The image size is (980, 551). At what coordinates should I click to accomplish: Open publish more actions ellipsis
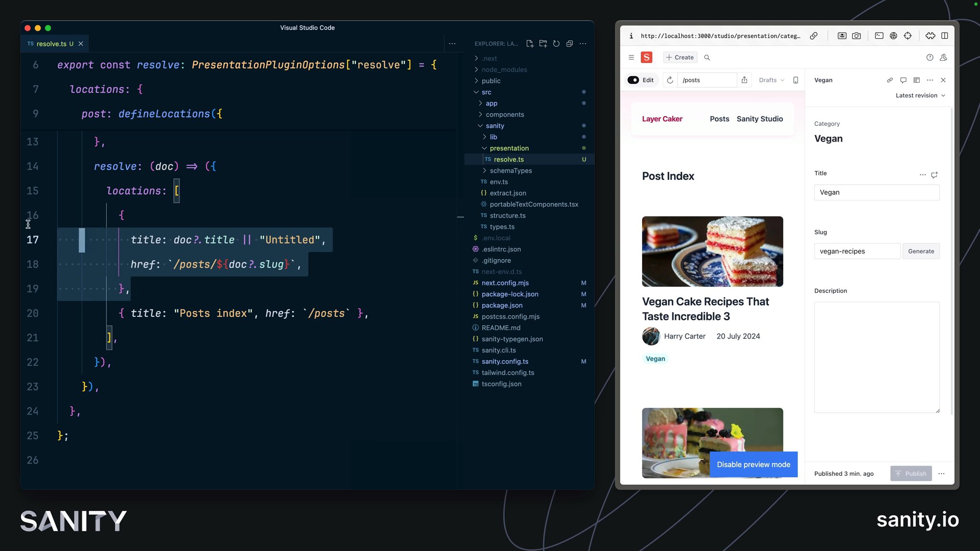pyautogui.click(x=941, y=474)
